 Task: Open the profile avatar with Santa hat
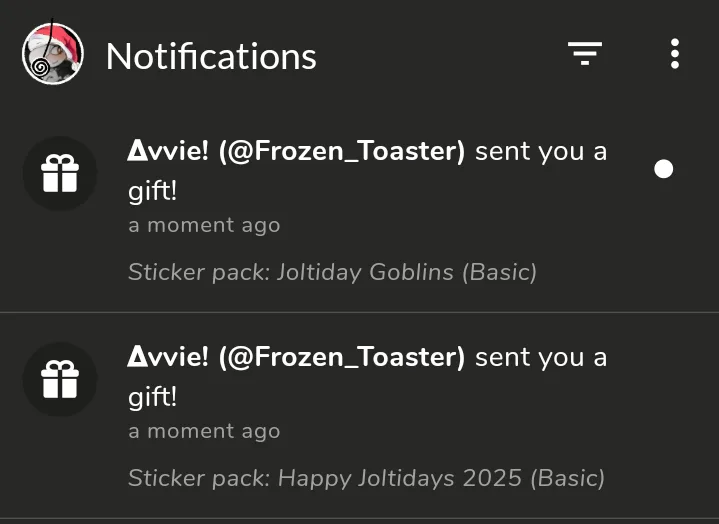(x=52, y=54)
